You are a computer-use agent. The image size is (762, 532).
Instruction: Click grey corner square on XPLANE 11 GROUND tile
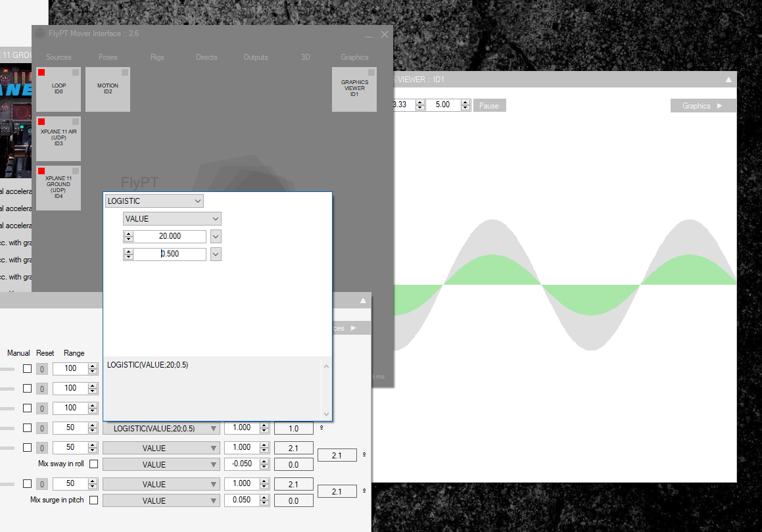[76, 171]
